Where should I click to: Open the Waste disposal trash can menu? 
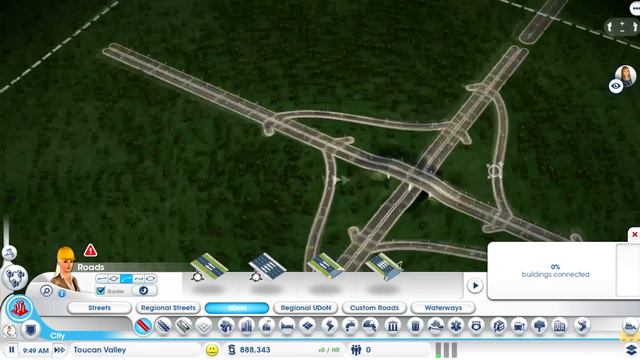point(415,326)
